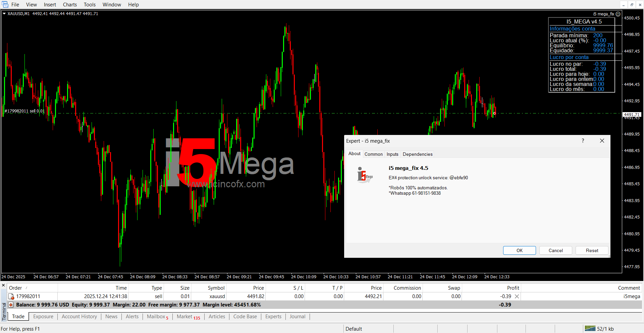Click the Default profile in status bar
644x333 pixels.
click(354, 329)
